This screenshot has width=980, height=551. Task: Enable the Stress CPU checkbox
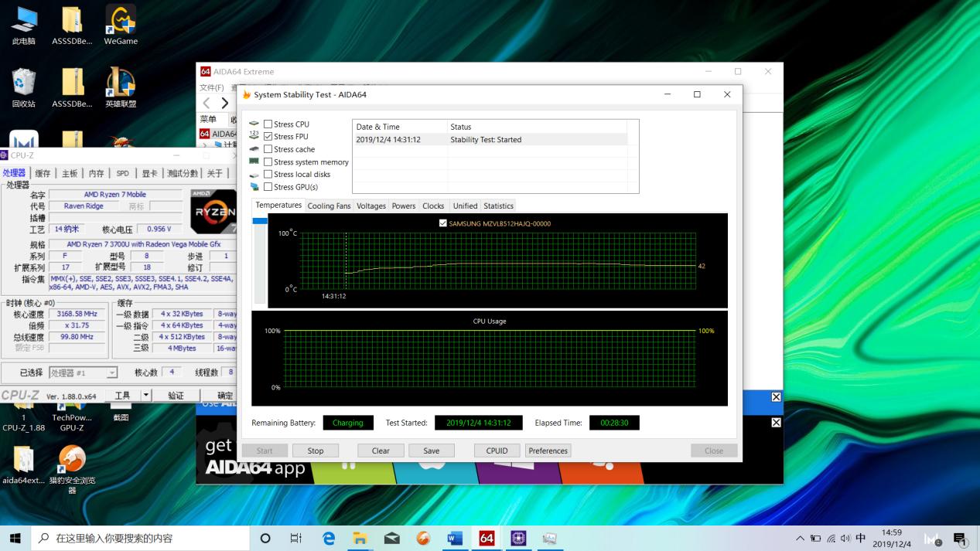point(268,124)
